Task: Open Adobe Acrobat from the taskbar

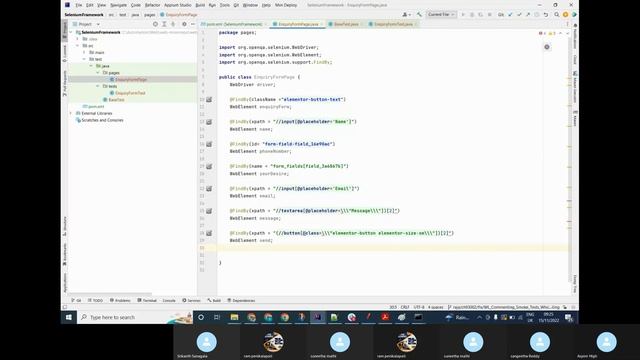Action: tap(384, 317)
